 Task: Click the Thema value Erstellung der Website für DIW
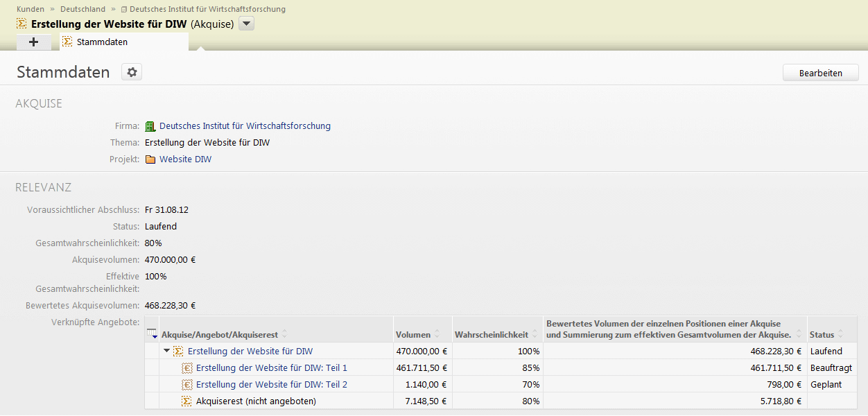207,143
